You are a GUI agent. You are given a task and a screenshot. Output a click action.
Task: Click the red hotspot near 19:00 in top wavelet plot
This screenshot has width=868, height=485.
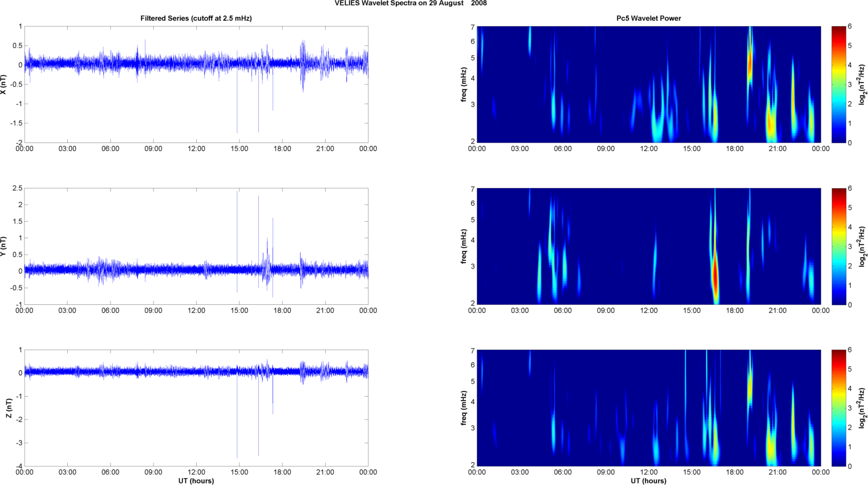(x=750, y=64)
